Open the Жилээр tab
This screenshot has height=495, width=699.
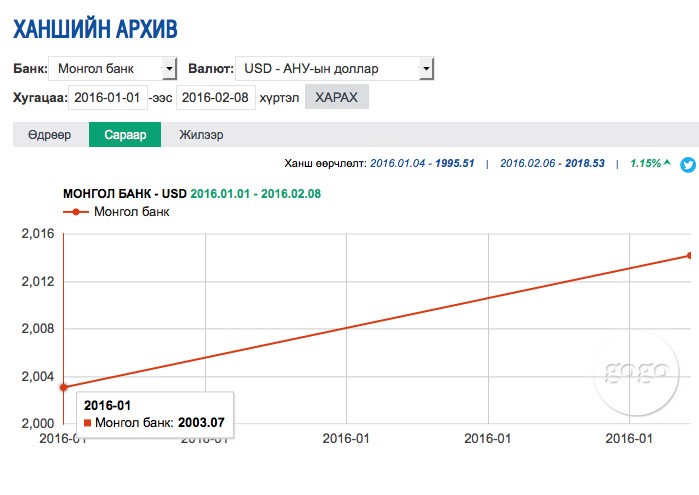click(x=201, y=135)
